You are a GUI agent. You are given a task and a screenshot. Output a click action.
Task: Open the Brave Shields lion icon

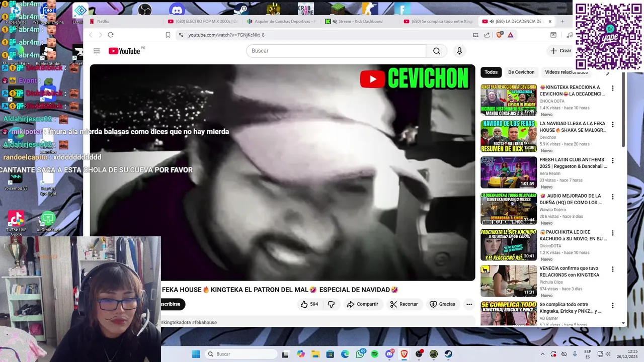(500, 35)
